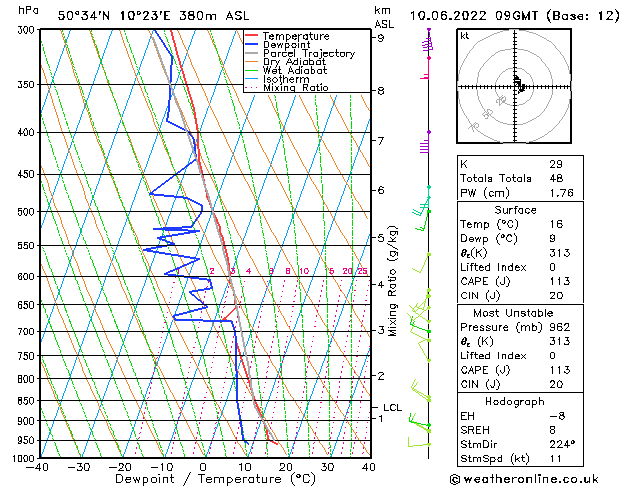Click the -40 temperature axis label

coord(37,467)
